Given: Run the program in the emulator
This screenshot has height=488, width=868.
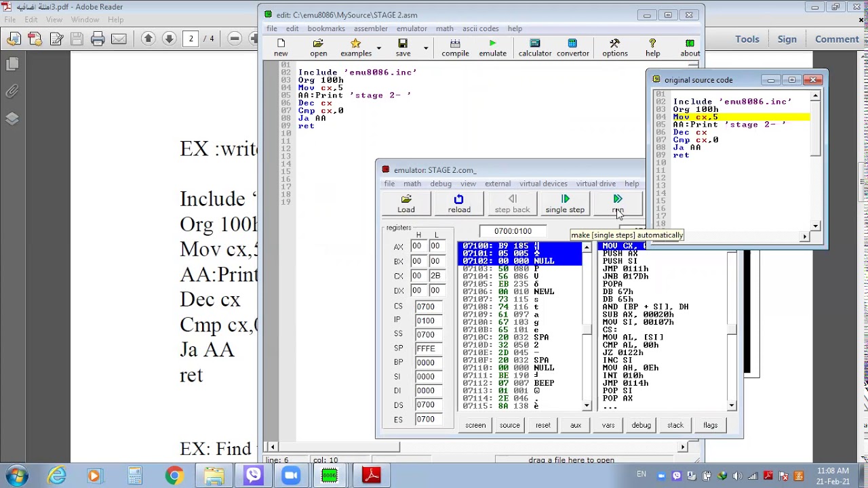Looking at the screenshot, I should coord(617,203).
